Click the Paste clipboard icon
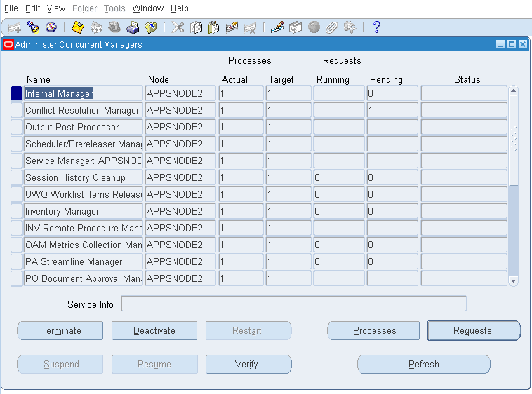The image size is (532, 394). 214,27
